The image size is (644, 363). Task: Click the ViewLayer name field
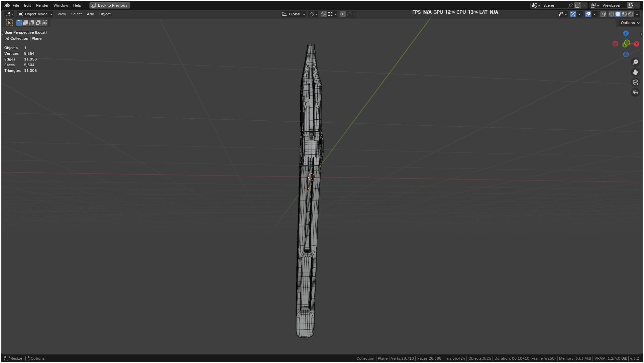[614, 5]
